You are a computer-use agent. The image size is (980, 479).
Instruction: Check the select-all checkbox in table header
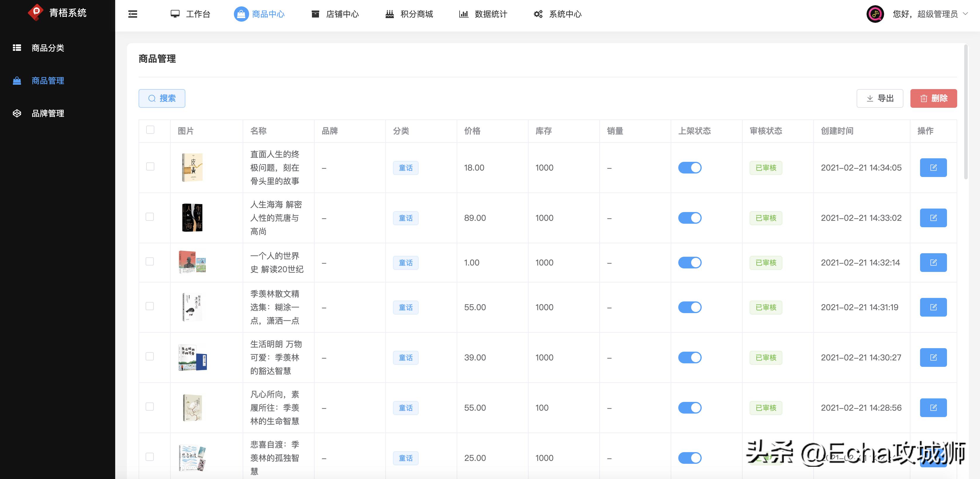[x=150, y=130]
